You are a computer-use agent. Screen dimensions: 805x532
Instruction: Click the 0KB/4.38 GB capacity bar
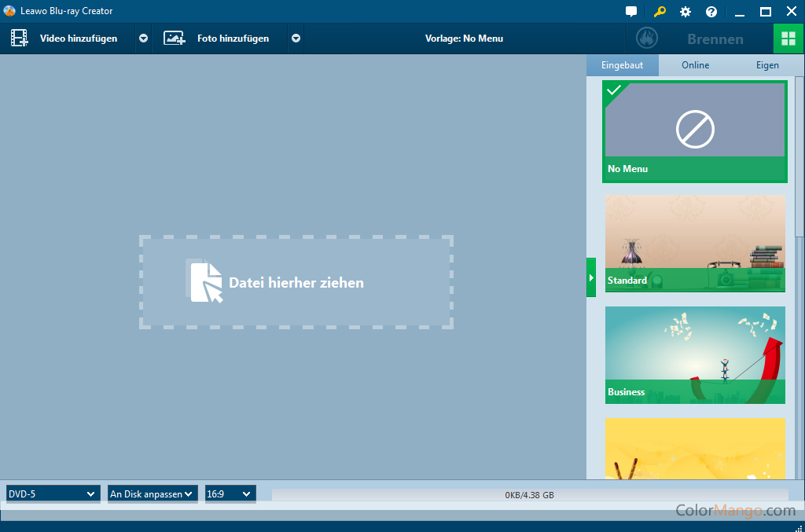point(530,495)
